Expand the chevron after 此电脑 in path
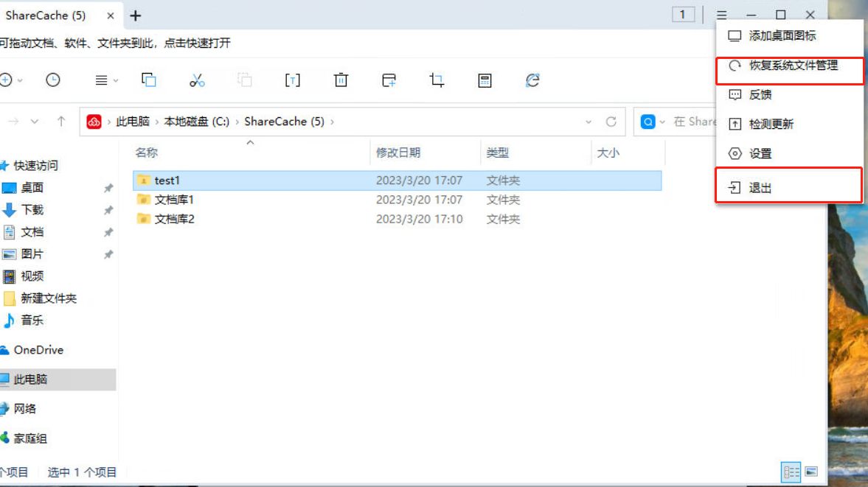The image size is (868, 487). pyautogui.click(x=156, y=122)
